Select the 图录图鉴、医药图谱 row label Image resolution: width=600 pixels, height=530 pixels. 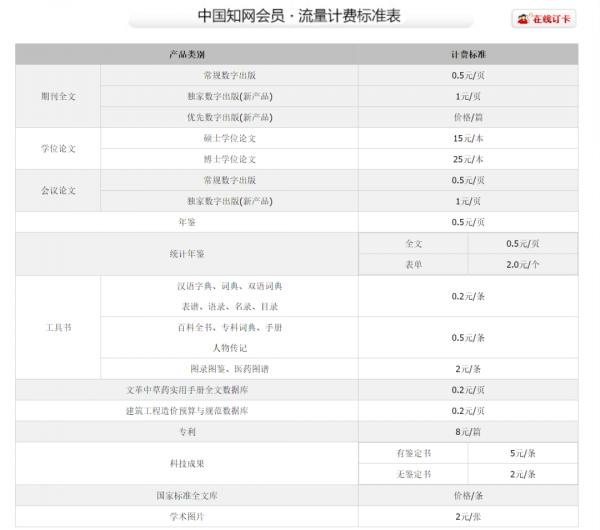pos(230,369)
